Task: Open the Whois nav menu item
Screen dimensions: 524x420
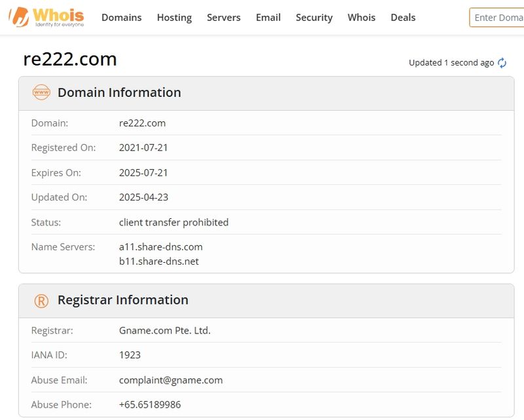Action: click(x=362, y=18)
